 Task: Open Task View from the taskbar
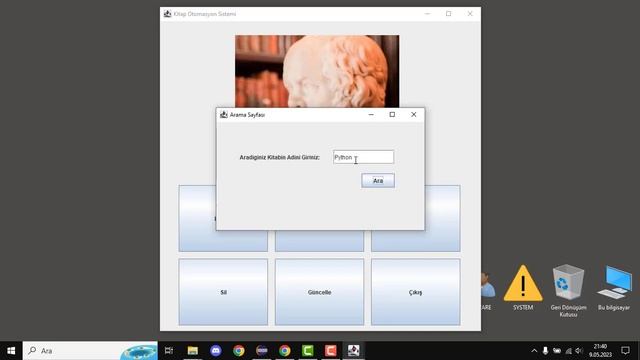(x=169, y=351)
